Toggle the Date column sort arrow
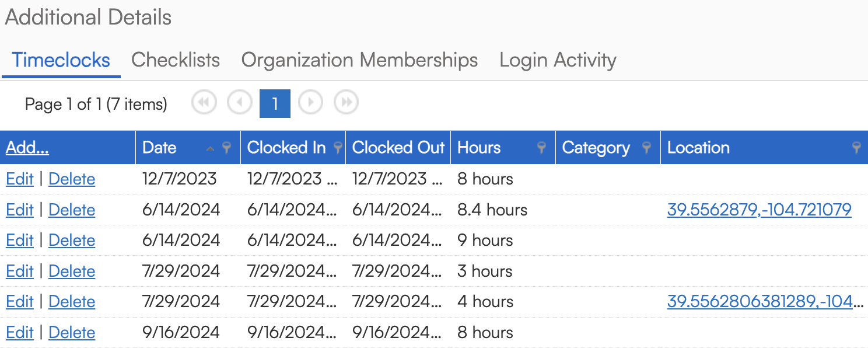The image size is (868, 348). coord(211,149)
